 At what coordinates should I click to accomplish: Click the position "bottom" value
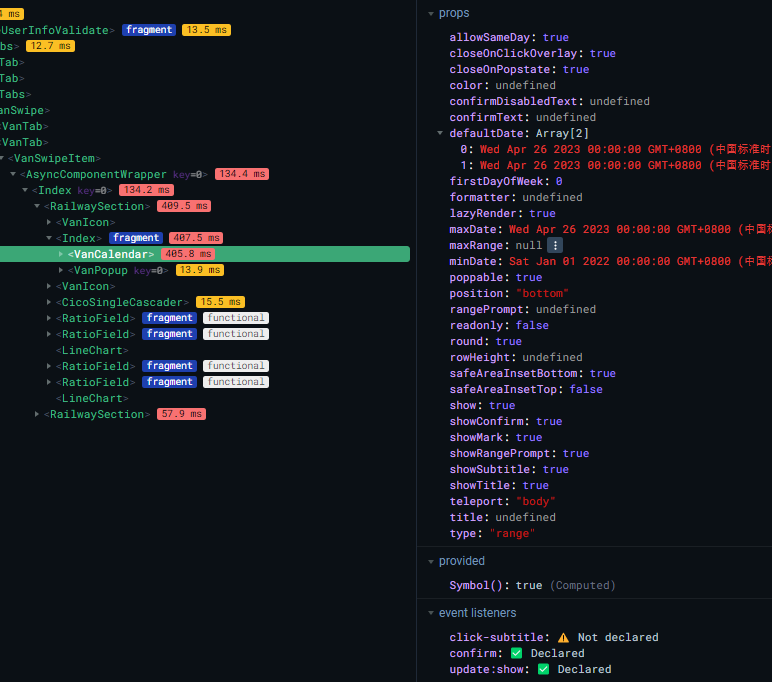(x=542, y=293)
